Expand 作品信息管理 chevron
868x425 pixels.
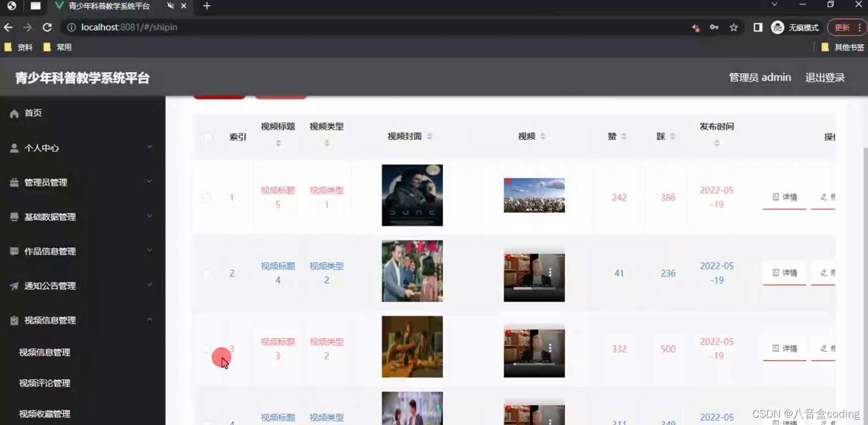[x=149, y=251]
